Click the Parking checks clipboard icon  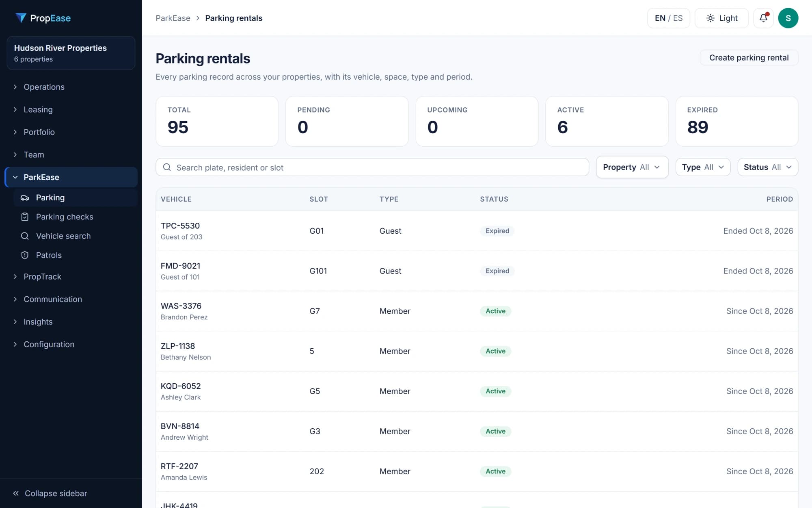(25, 217)
